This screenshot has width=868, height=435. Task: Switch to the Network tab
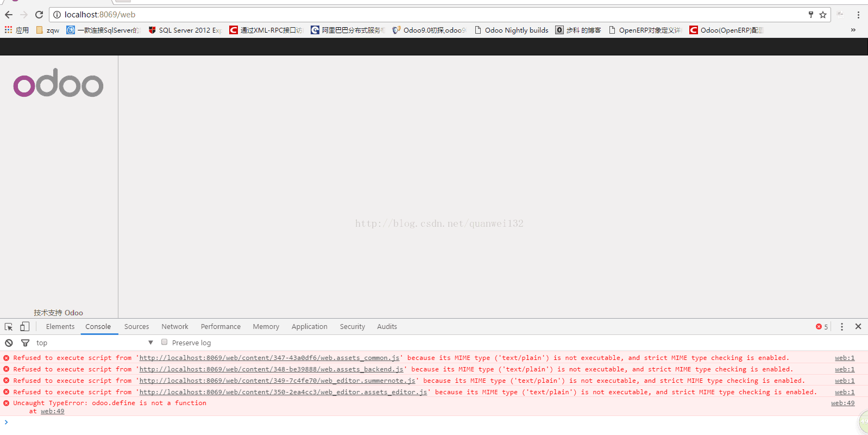coord(175,327)
